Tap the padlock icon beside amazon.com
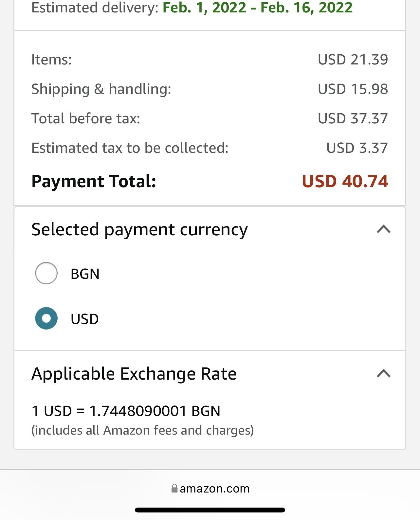This screenshot has width=420, height=520. point(174,489)
